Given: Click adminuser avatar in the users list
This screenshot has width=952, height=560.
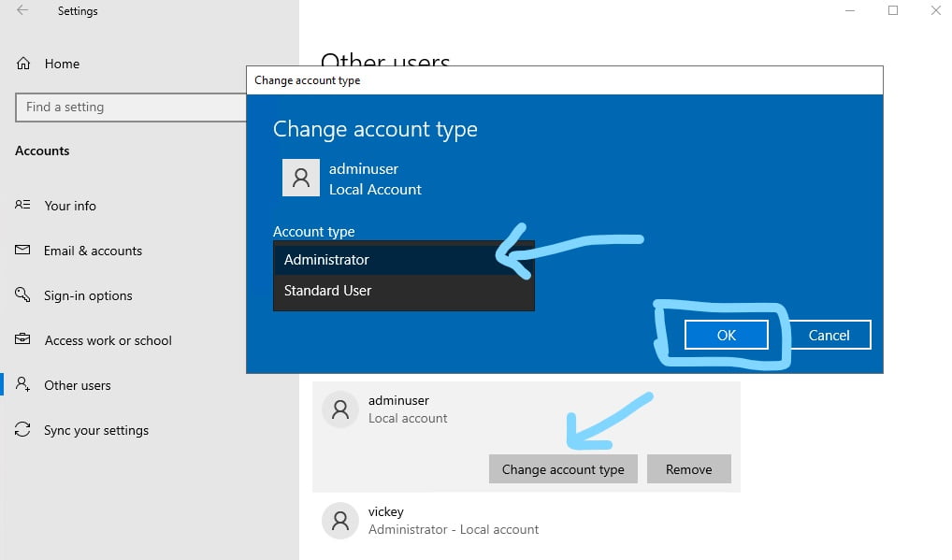Looking at the screenshot, I should coord(340,409).
